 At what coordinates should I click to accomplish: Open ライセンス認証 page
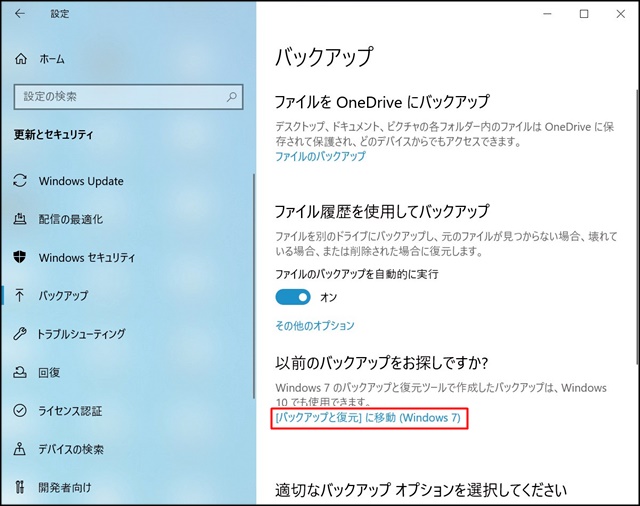[x=70, y=411]
